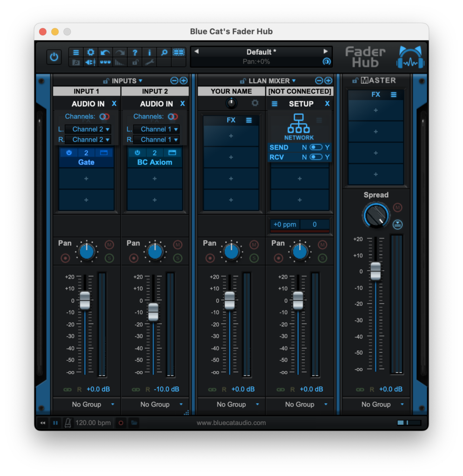
Task: Select the YOUR NAME strip header
Action: 231,91
